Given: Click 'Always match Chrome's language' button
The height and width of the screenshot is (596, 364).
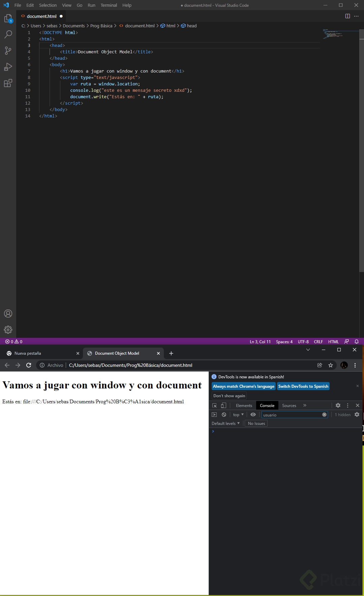Looking at the screenshot, I should pos(244,386).
